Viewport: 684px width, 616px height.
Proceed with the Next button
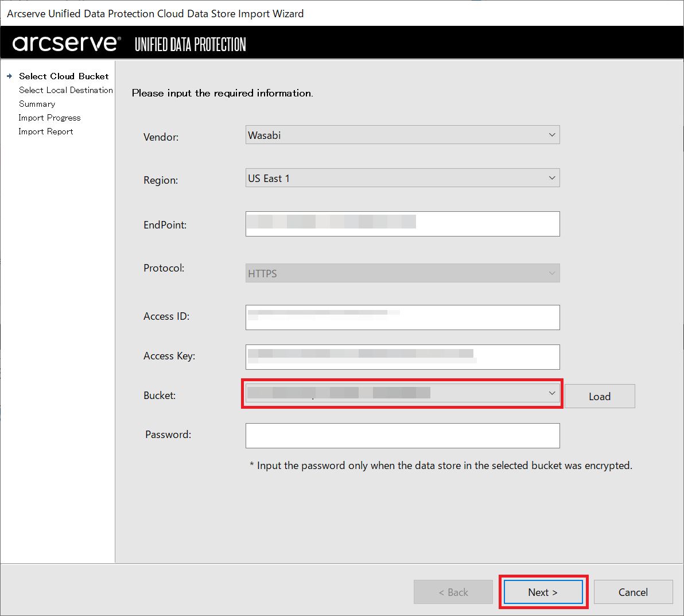tap(543, 592)
